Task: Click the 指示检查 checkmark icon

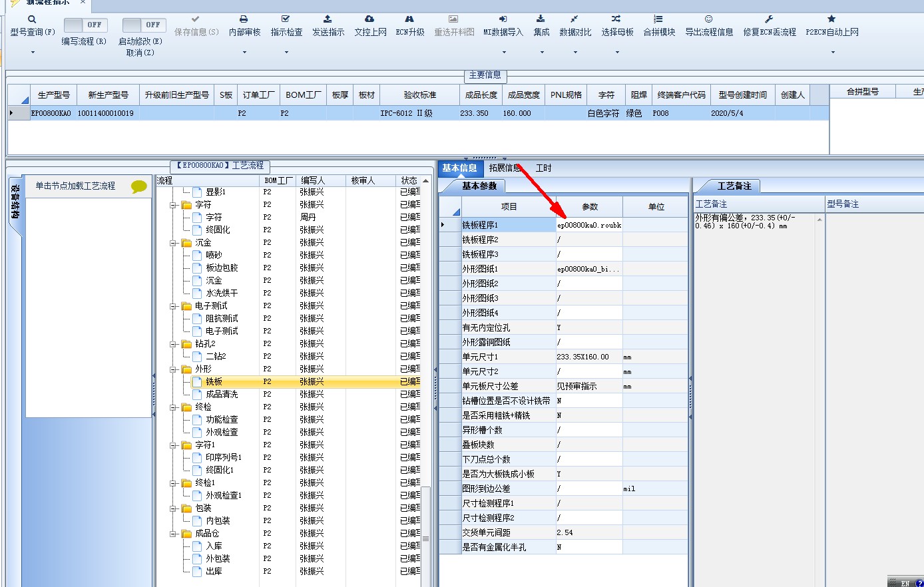Action: pos(286,19)
